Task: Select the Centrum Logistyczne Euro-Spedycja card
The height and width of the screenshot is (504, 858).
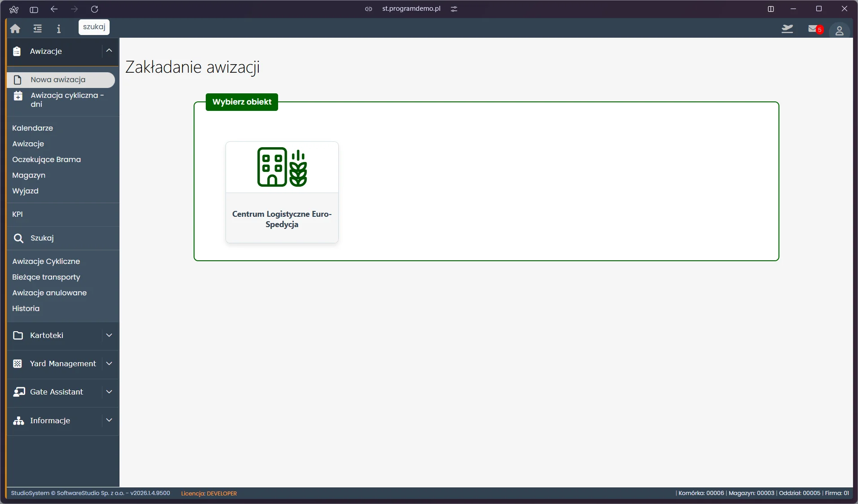Action: coord(282,192)
